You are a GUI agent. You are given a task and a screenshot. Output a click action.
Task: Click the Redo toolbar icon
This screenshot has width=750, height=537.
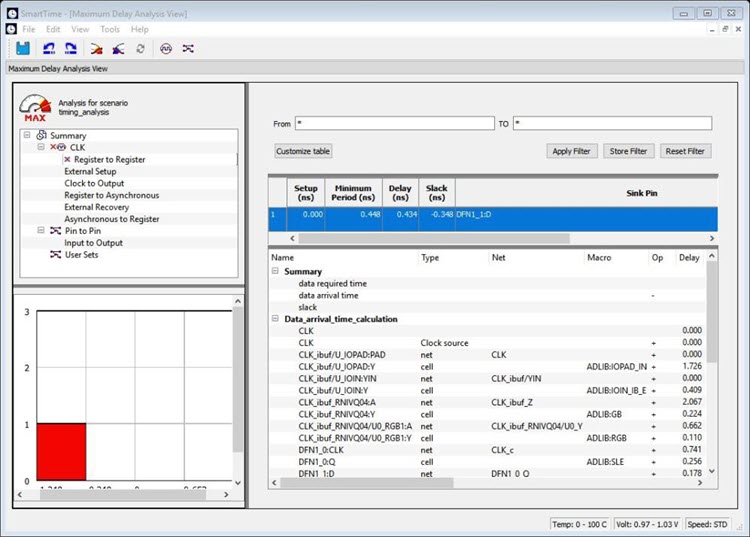71,48
